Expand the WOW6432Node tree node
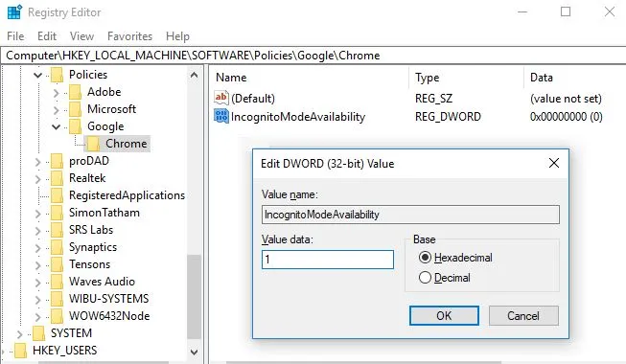Screen dimensions: 626x364 coord(38,316)
